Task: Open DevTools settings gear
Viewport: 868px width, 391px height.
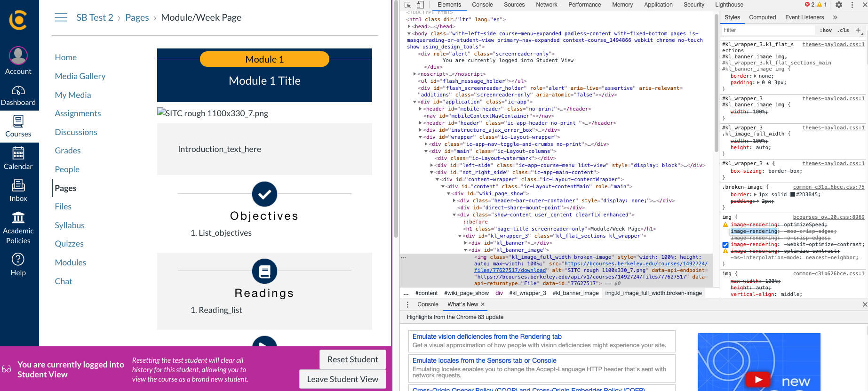Action: [839, 5]
